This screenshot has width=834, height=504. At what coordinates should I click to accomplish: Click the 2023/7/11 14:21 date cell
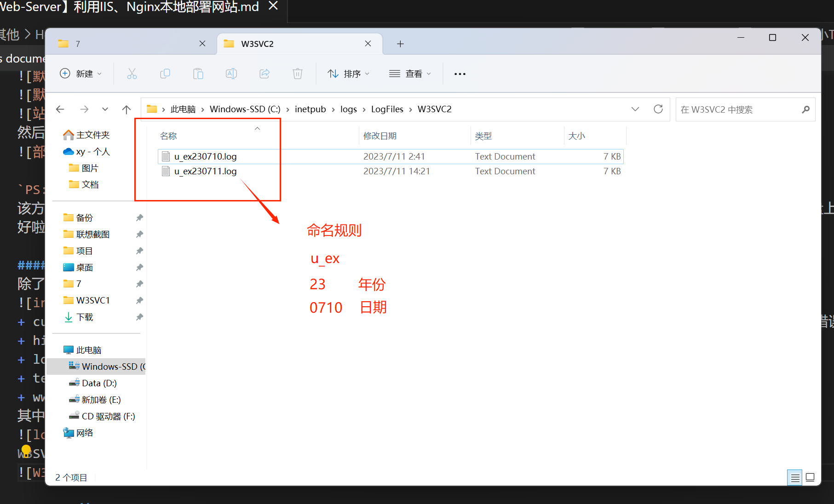pos(397,172)
